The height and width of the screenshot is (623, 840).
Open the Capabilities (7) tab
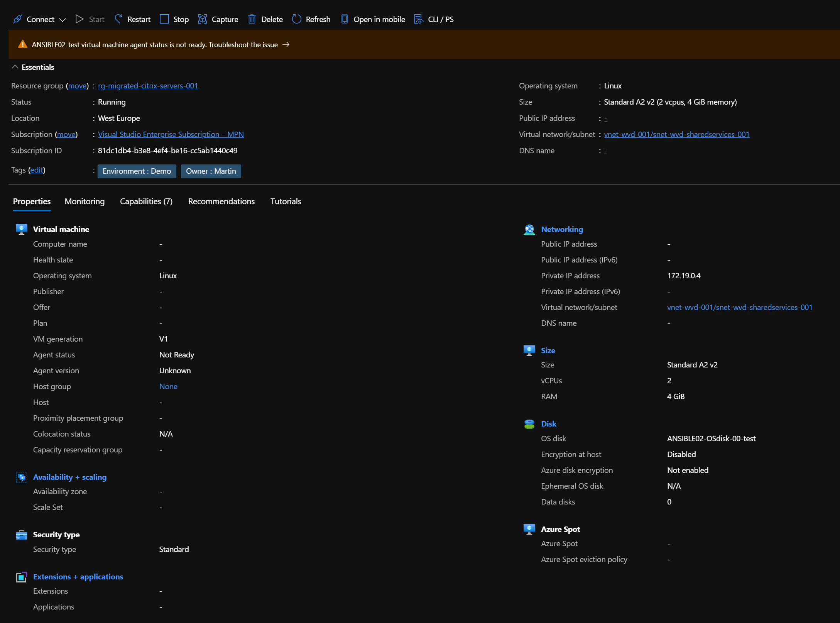[x=146, y=201]
